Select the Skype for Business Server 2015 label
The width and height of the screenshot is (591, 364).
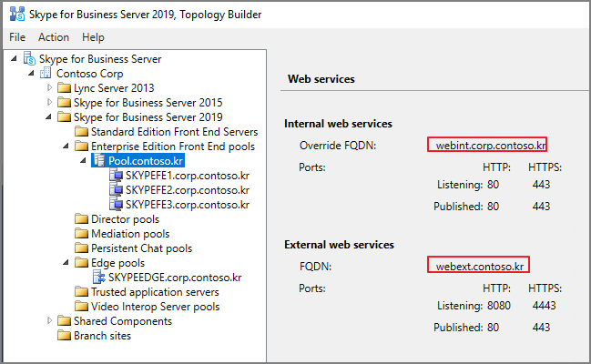[148, 103]
